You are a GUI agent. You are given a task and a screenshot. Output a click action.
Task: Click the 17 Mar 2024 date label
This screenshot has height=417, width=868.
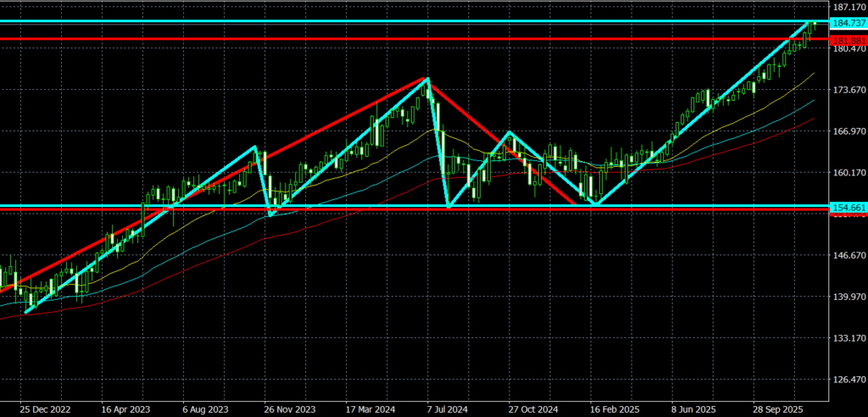[372, 408]
